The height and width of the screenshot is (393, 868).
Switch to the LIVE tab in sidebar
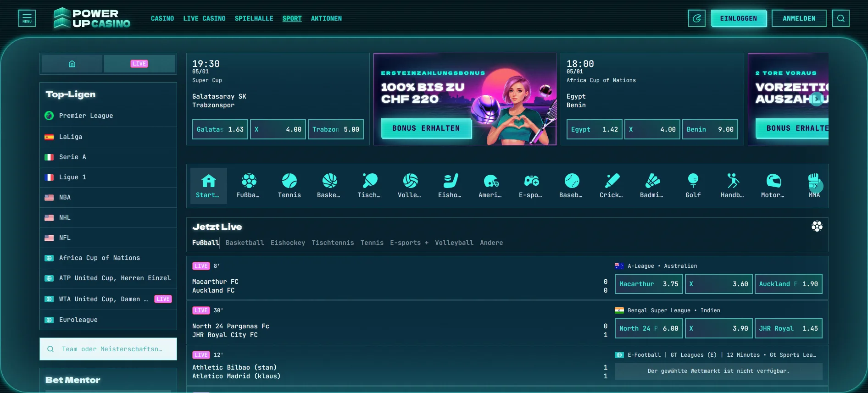point(139,64)
